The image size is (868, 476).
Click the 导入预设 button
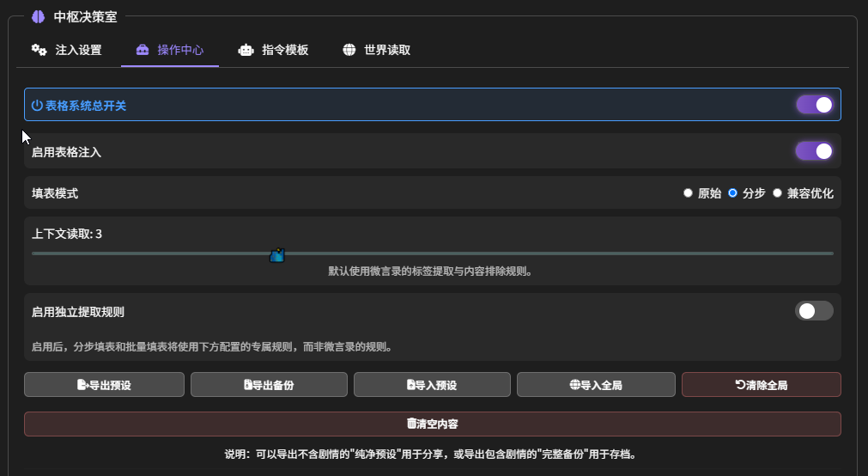point(432,385)
